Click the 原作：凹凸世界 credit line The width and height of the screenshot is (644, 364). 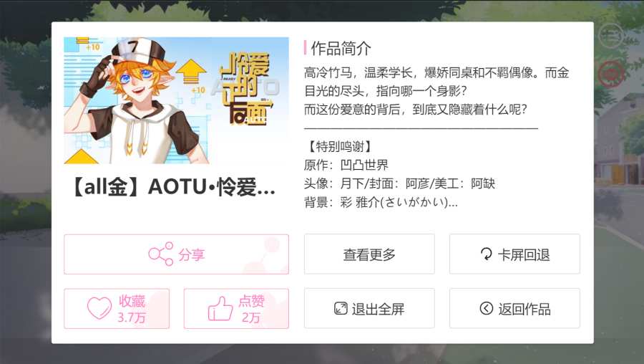(346, 166)
